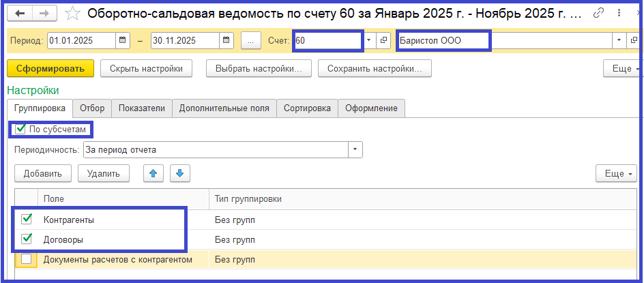
Task: Add report to favorites with star icon
Action: (x=72, y=14)
